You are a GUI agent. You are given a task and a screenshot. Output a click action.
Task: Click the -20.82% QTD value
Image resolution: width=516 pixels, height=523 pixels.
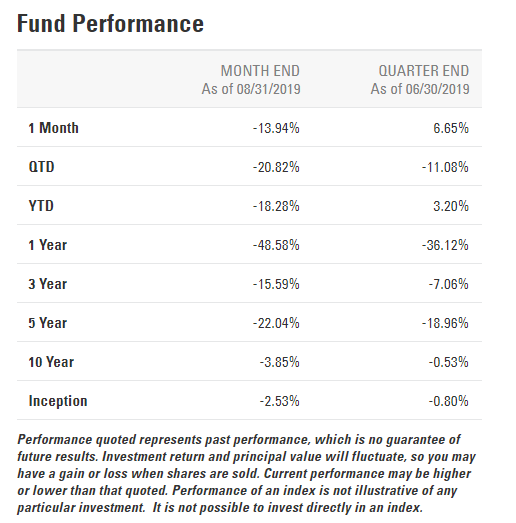[x=276, y=167]
